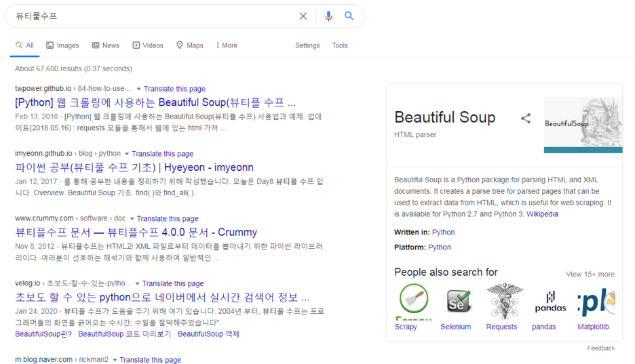Click the People also search for heading

pyautogui.click(x=446, y=272)
